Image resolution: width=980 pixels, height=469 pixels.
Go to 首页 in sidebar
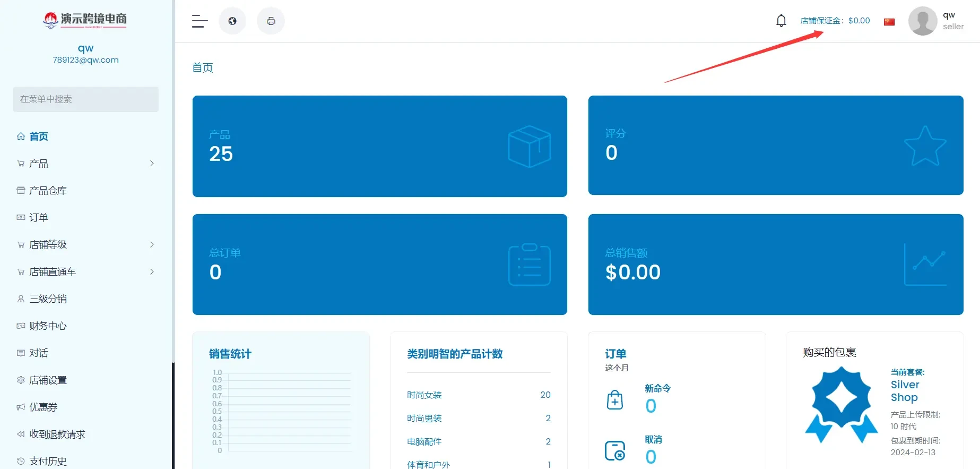tap(38, 137)
